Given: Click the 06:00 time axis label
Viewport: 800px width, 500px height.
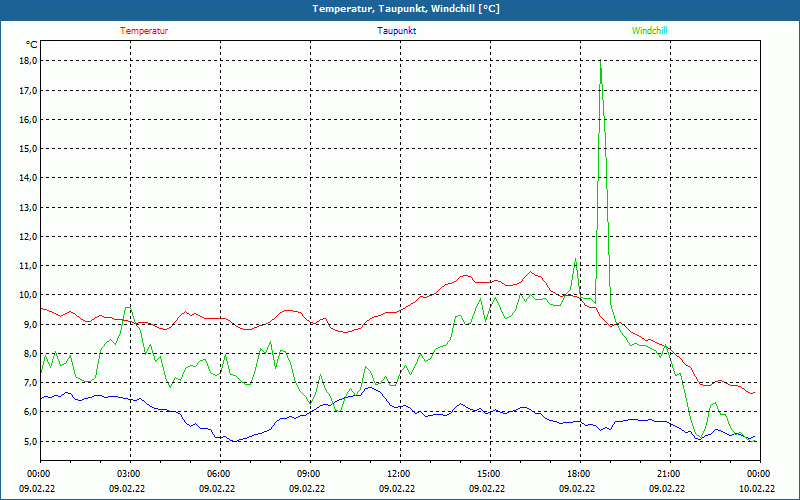Looking at the screenshot, I should 220,474.
